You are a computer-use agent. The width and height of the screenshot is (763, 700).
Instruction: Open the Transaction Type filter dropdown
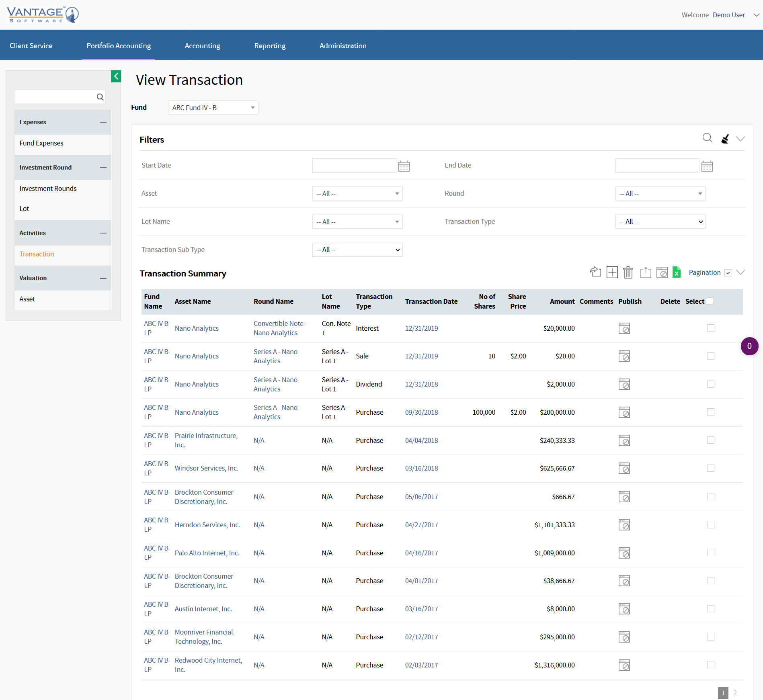[x=660, y=221]
